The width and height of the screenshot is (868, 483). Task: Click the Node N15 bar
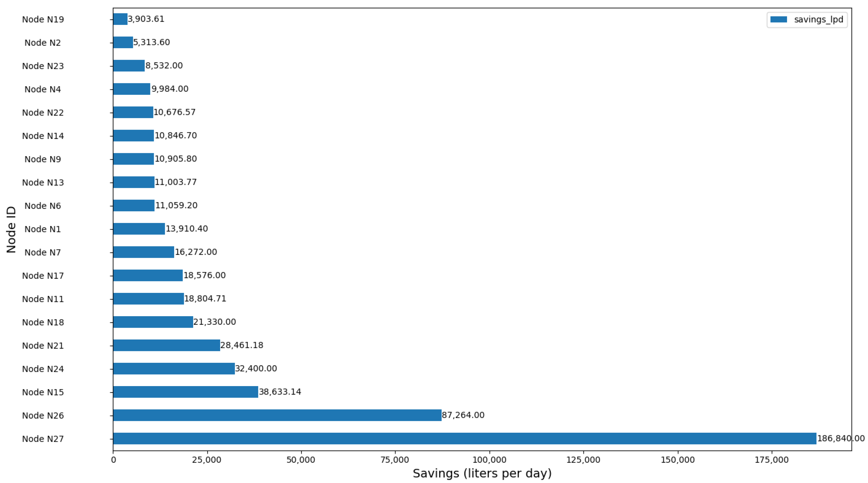pos(185,392)
